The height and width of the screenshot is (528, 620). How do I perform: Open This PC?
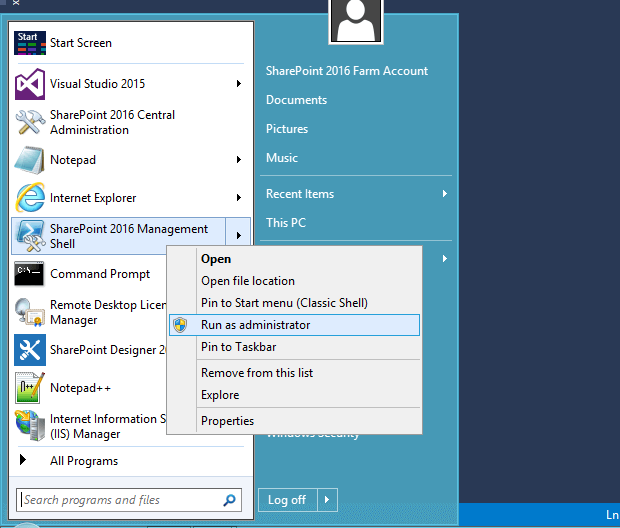[286, 223]
